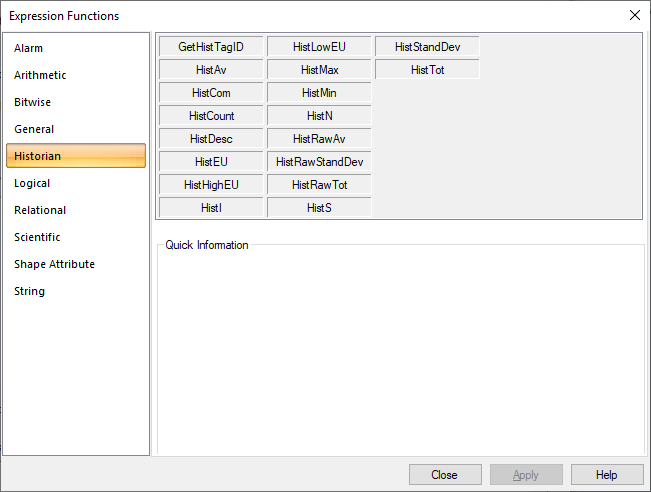Close the Expression Functions dialog via Close
651x492 pixels.
point(445,475)
